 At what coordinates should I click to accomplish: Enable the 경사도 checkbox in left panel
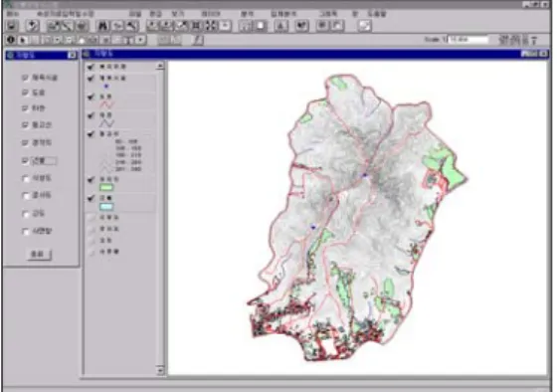[25, 195]
